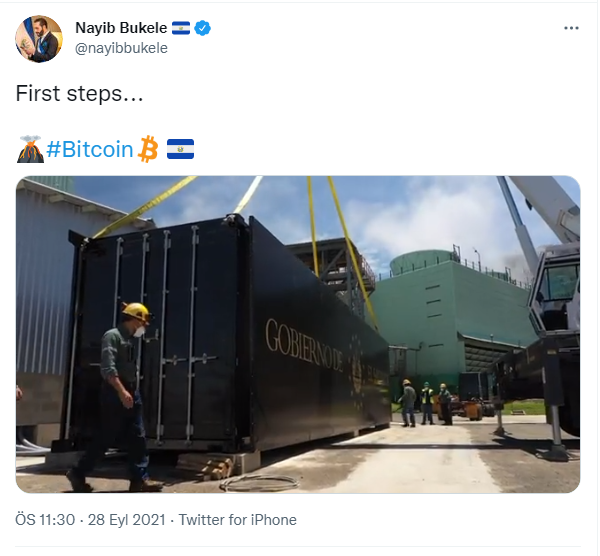
Task: Click the flag emoji after the Bitcoin logo
Action: coord(180,150)
